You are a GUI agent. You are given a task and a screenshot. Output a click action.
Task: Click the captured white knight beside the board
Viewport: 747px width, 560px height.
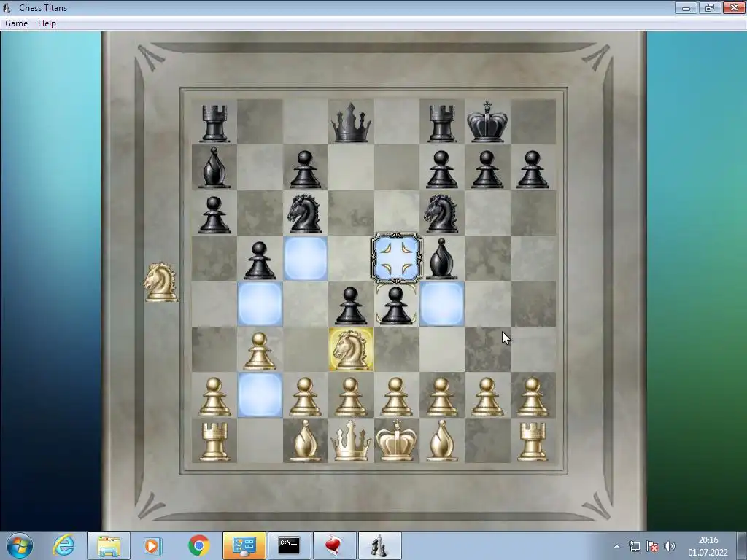tap(161, 282)
